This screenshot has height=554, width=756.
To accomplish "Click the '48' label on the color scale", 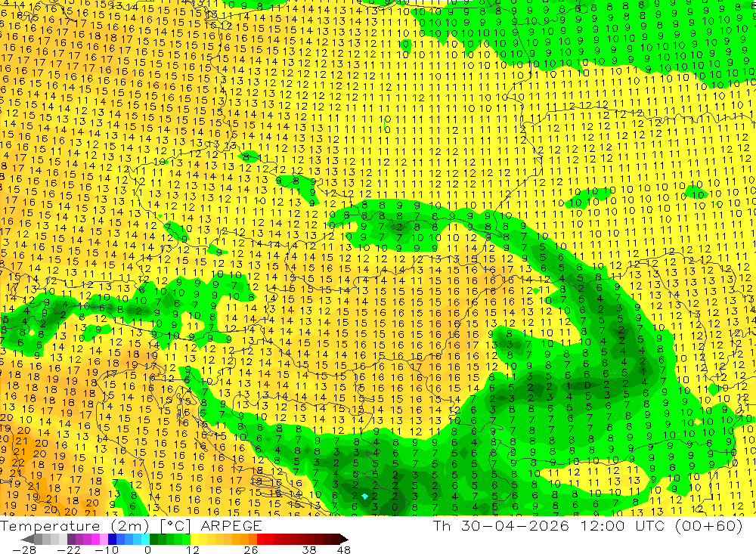I will pos(344,549).
